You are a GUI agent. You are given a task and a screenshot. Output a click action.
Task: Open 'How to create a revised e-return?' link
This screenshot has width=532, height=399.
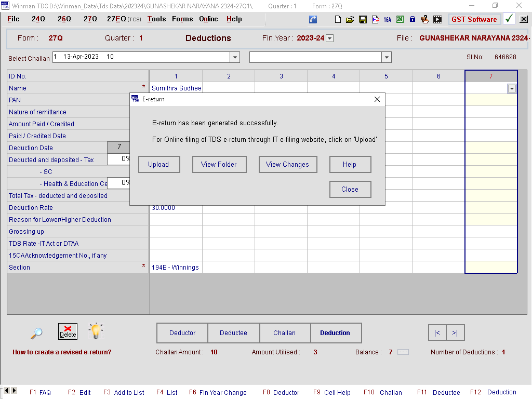tap(62, 352)
